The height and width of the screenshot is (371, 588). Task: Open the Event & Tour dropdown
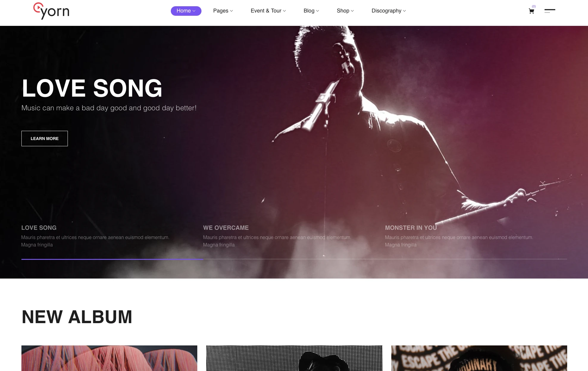tap(268, 11)
